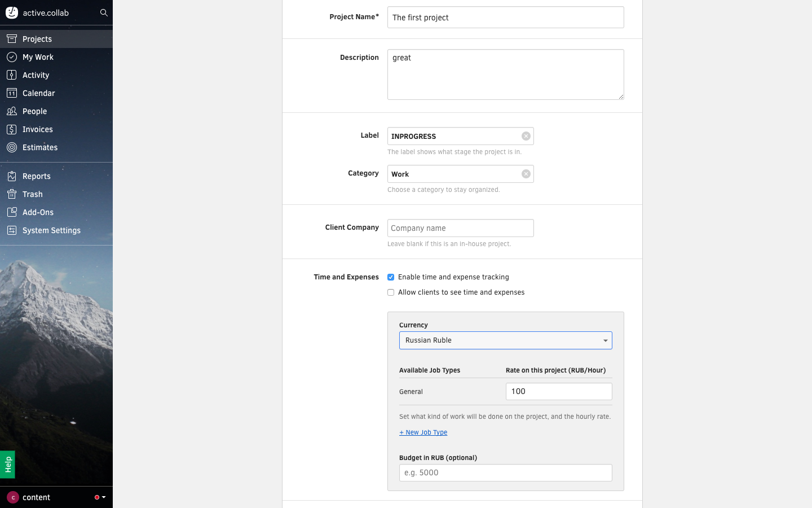Go to My Work menu item

38,57
